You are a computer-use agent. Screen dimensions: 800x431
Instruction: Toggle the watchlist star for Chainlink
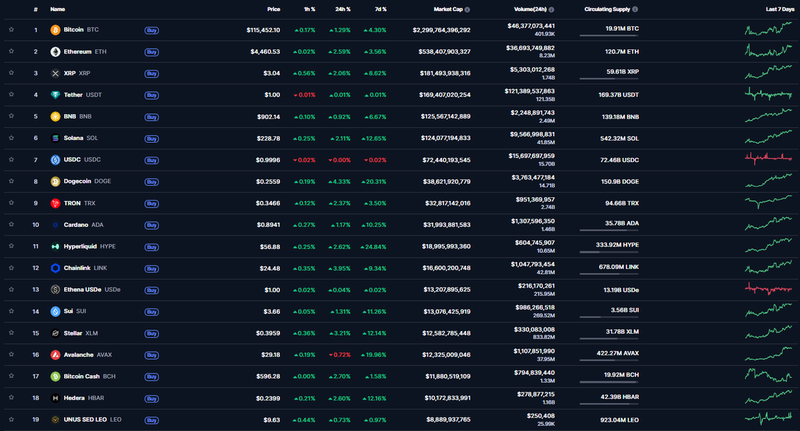pos(11,268)
